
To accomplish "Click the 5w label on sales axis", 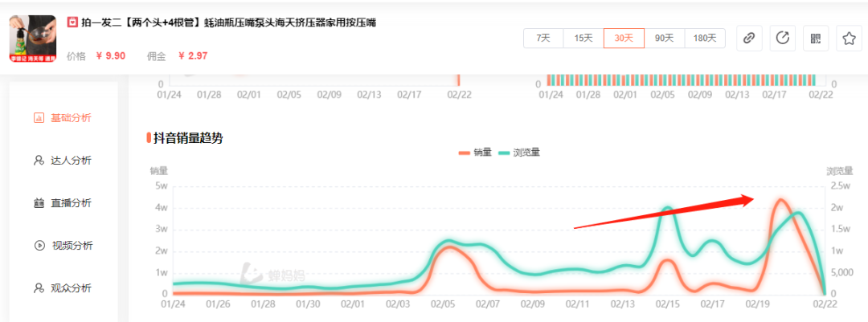I will (x=162, y=186).
